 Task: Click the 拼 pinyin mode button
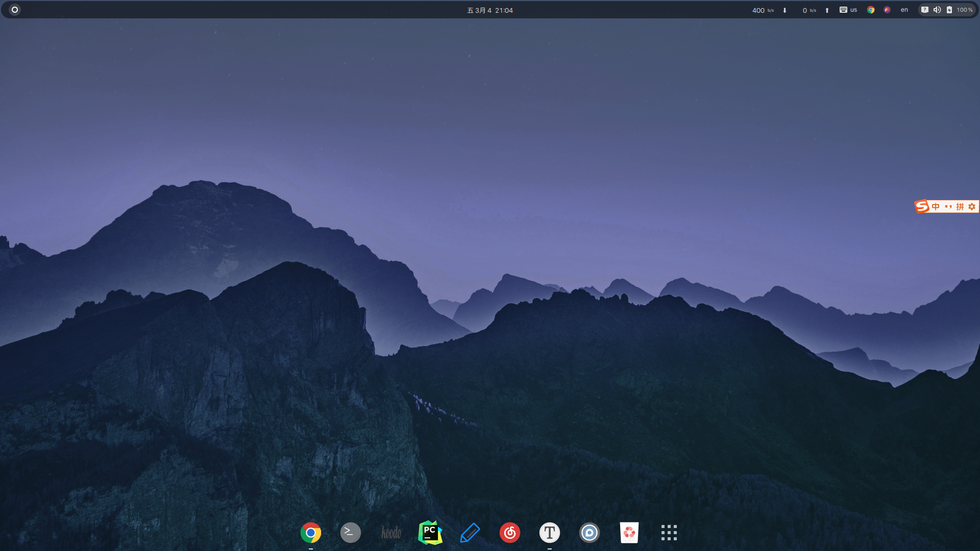tap(960, 207)
